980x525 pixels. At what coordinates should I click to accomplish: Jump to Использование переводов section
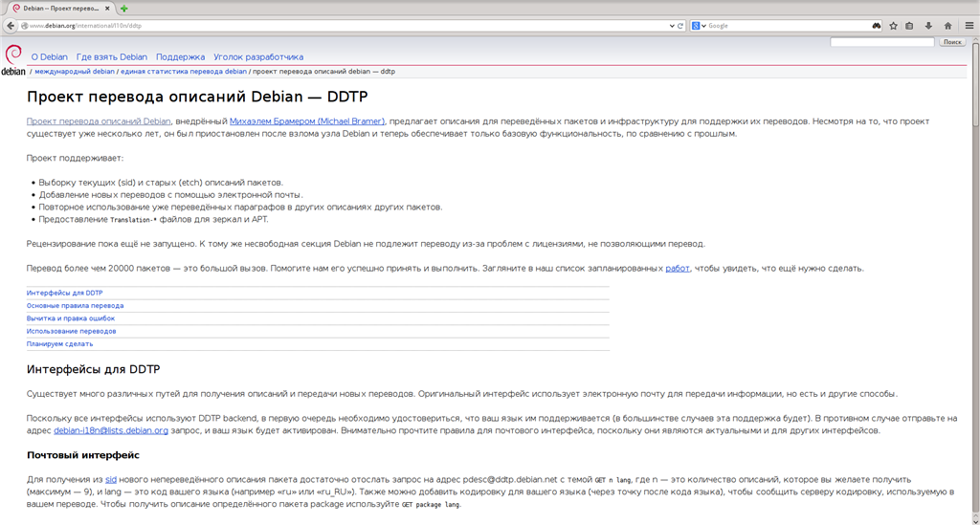pos(71,331)
